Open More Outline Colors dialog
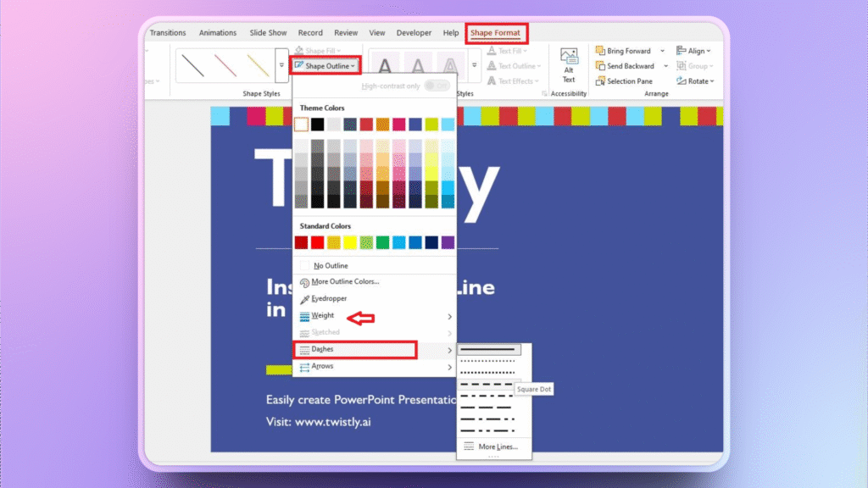The image size is (868, 488). click(x=344, y=282)
